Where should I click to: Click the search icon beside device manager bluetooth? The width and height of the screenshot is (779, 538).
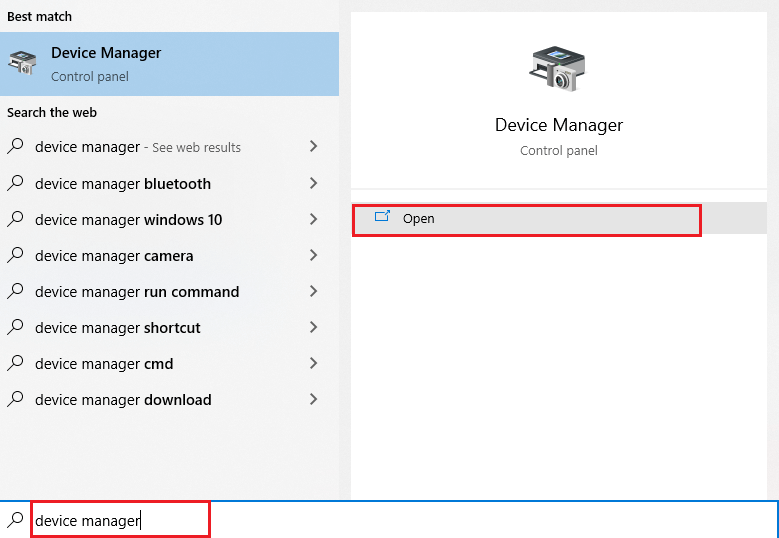point(16,183)
